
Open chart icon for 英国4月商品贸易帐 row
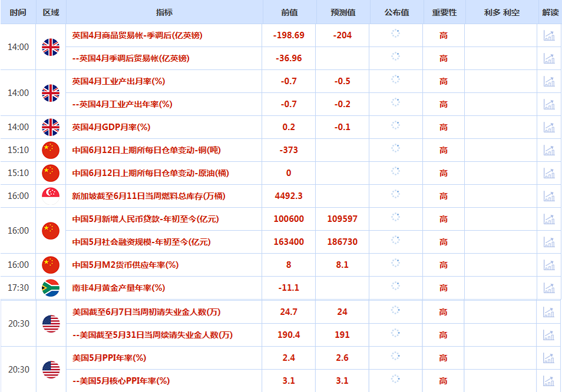coord(549,35)
